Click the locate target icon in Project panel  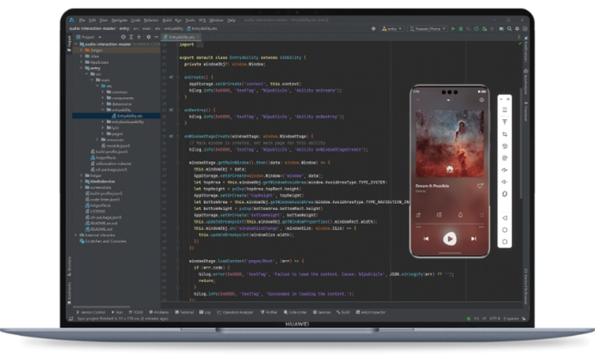(x=123, y=37)
